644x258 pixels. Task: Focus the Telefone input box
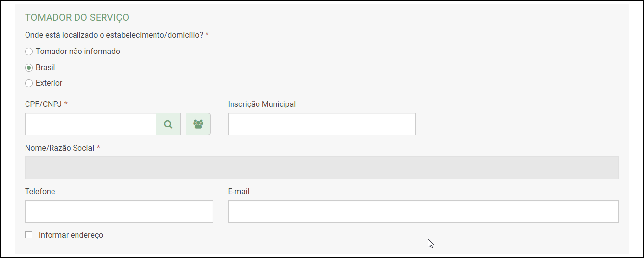point(119,211)
